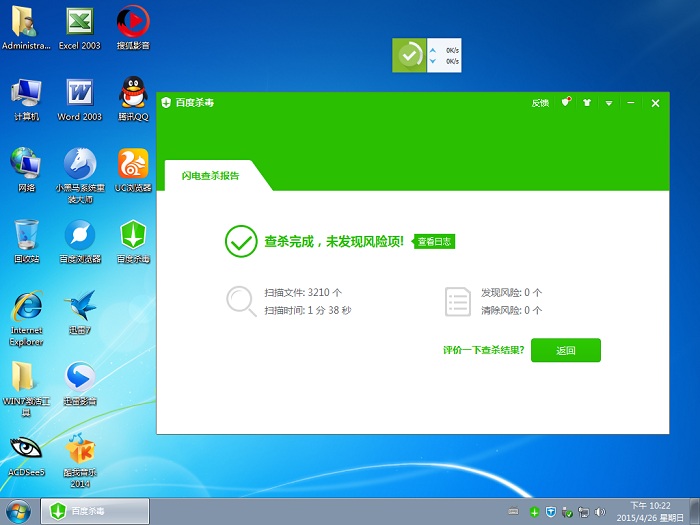700x525 pixels.
Task: Select the 闪电查杀报告 tab
Action: click(210, 175)
